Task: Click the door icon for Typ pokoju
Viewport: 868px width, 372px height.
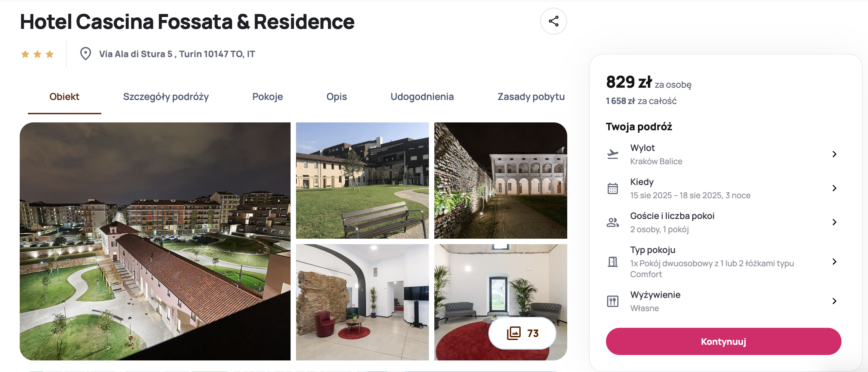Action: (612, 262)
